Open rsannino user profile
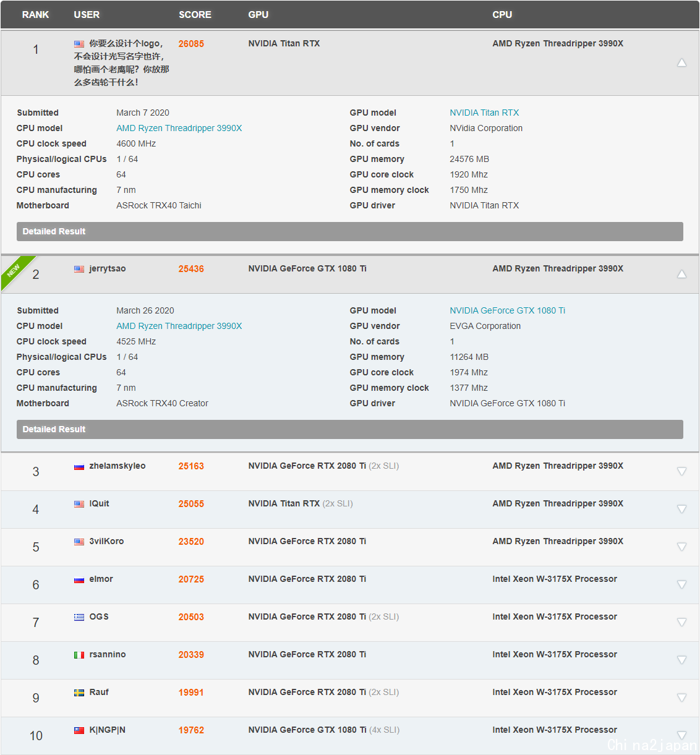 [x=108, y=654]
